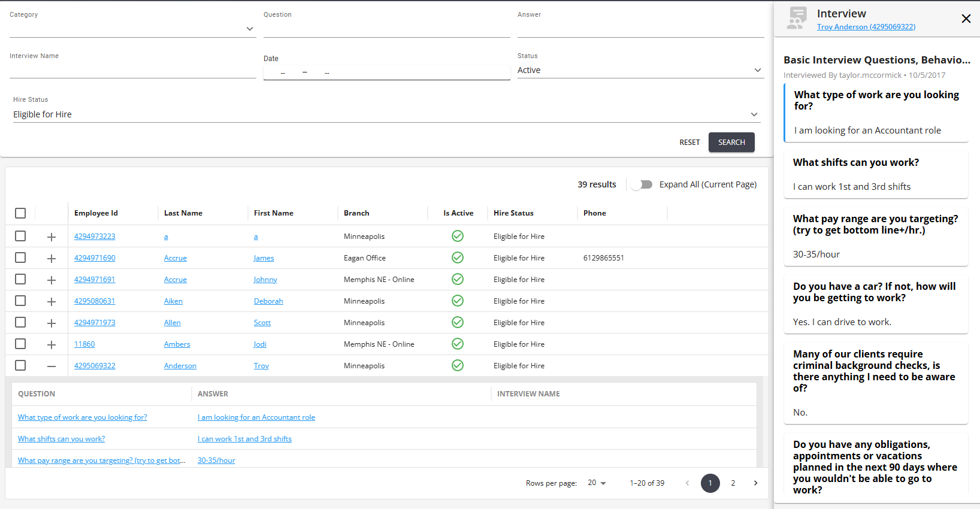The height and width of the screenshot is (509, 980).
Task: Click '39 results' count text
Action: (x=597, y=184)
